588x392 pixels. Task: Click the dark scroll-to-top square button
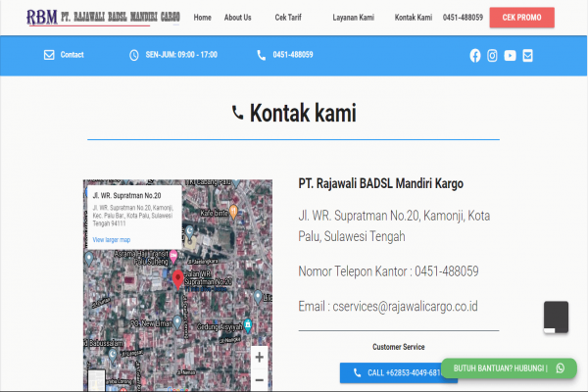[x=556, y=317]
